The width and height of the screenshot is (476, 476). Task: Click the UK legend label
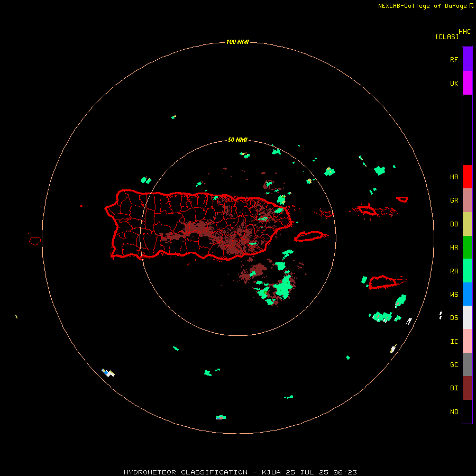pyautogui.click(x=454, y=83)
